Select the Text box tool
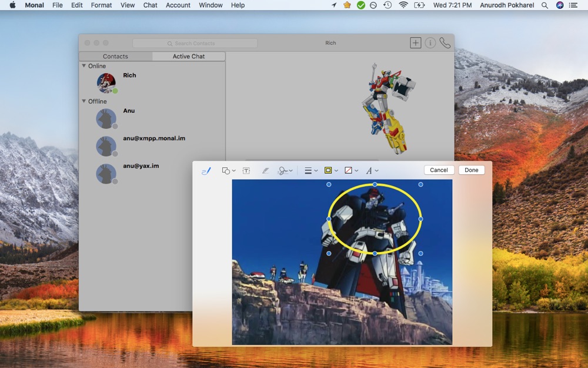 coord(246,171)
